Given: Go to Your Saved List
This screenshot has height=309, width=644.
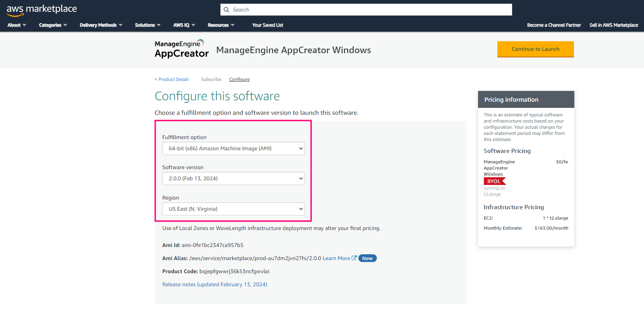Looking at the screenshot, I should point(268,25).
